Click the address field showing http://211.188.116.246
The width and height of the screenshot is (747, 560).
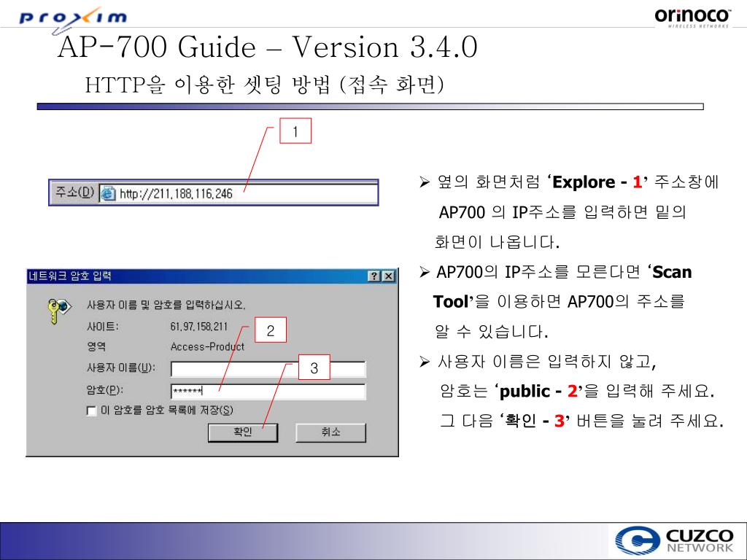pos(239,193)
